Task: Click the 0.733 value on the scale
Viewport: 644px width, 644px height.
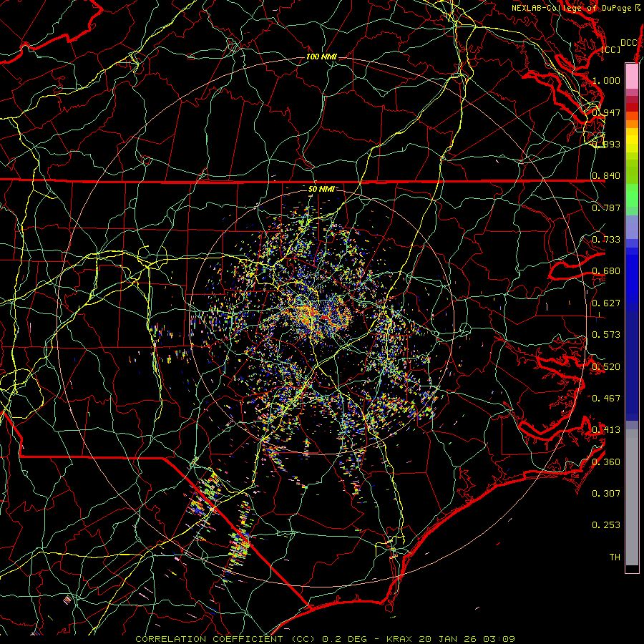Action: pos(606,239)
